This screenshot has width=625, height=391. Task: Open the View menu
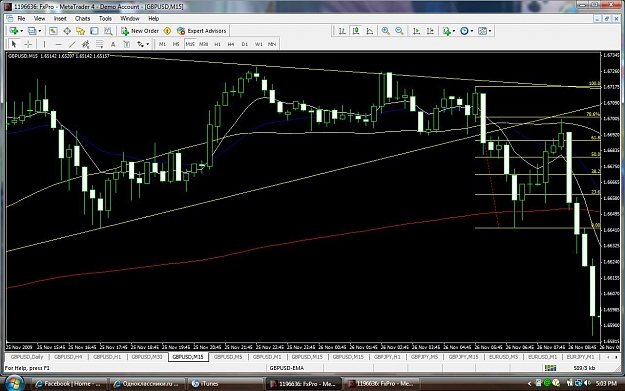(x=39, y=18)
